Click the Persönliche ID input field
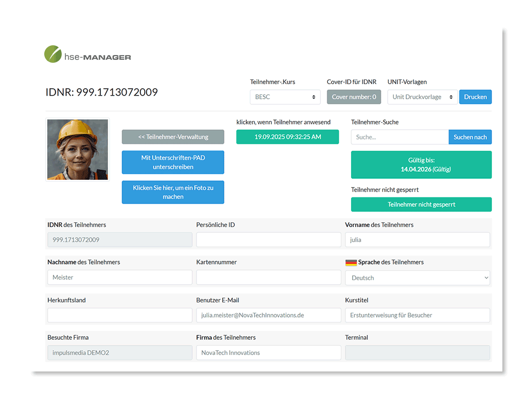Viewport: 532px width, 399px height. [268, 240]
